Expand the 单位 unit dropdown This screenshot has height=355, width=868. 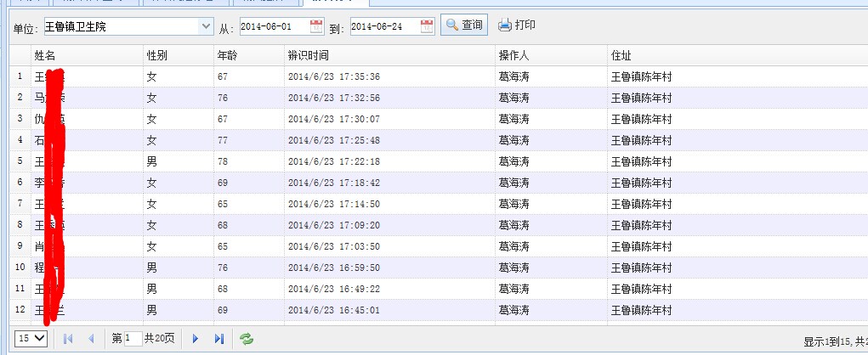(206, 26)
